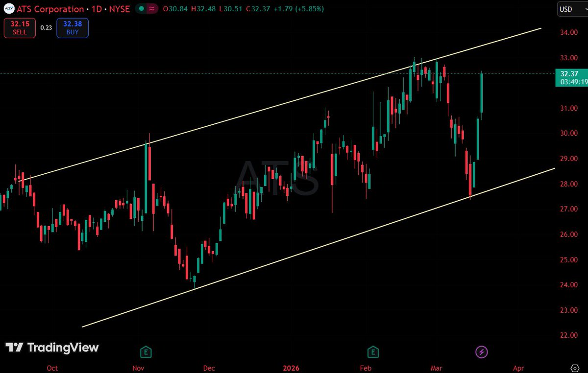This screenshot has width=588, height=373.
Task: Click the 31.00 price axis label
Action: click(x=569, y=108)
